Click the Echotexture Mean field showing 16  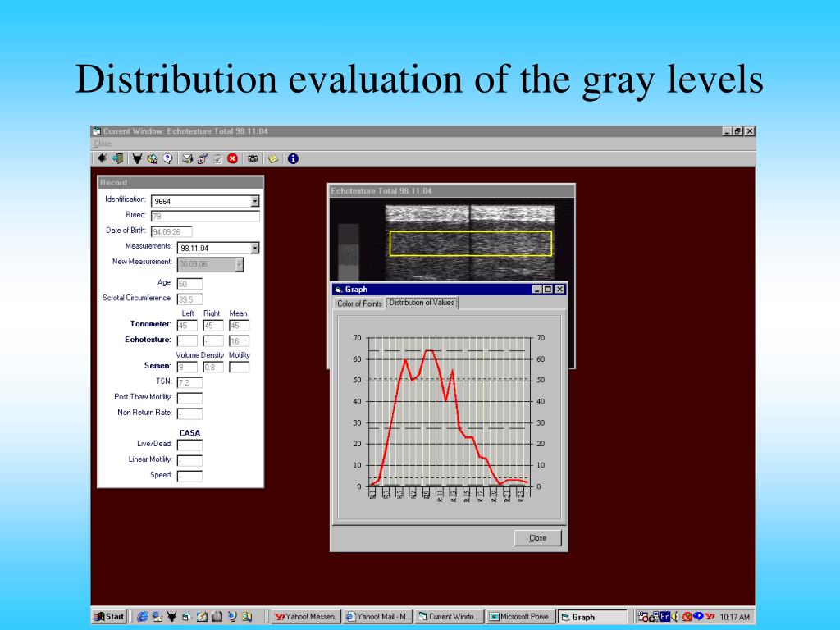tap(239, 341)
